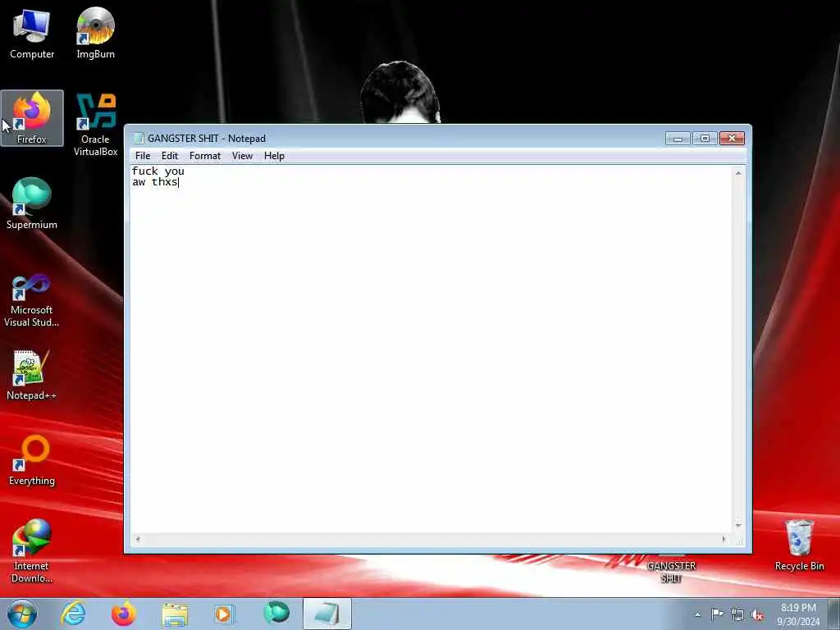The height and width of the screenshot is (630, 840).
Task: Open Notepad's Format menu
Action: (205, 156)
